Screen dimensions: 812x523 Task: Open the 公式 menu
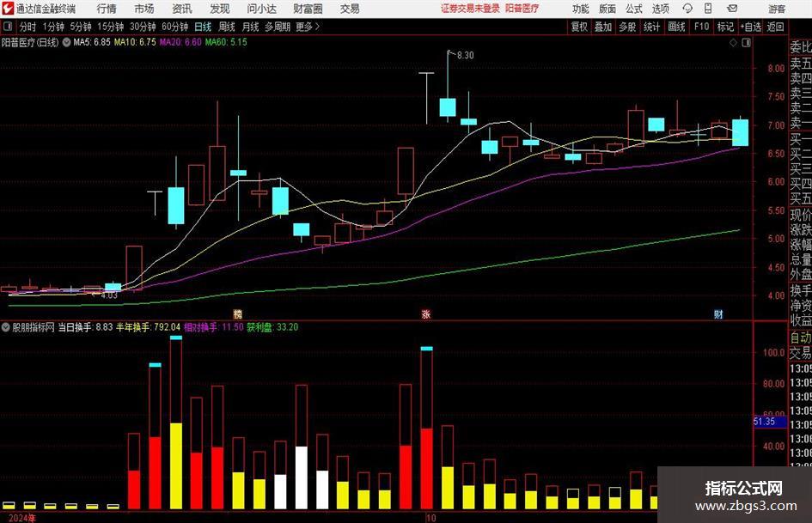pos(633,9)
